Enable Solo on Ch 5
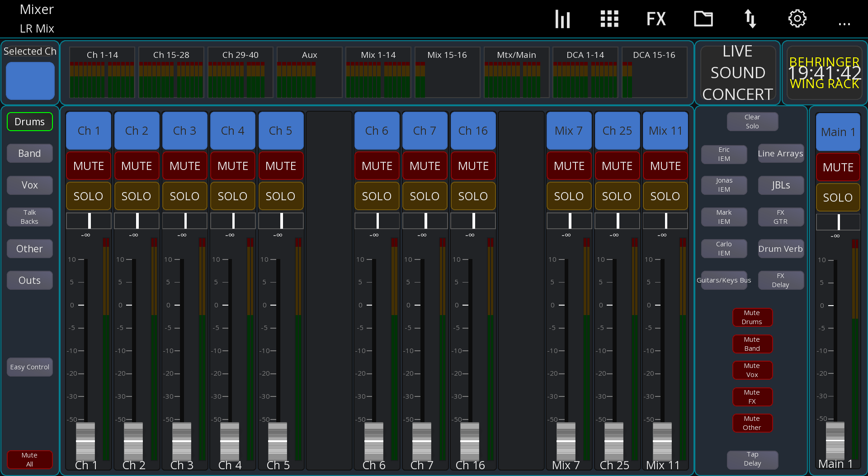The height and width of the screenshot is (476, 868). point(281,196)
